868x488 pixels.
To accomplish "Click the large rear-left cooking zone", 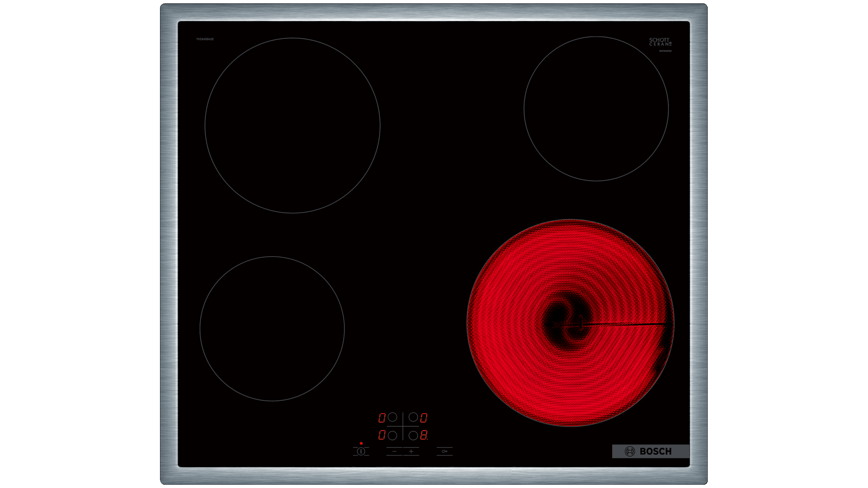I will 292,125.
